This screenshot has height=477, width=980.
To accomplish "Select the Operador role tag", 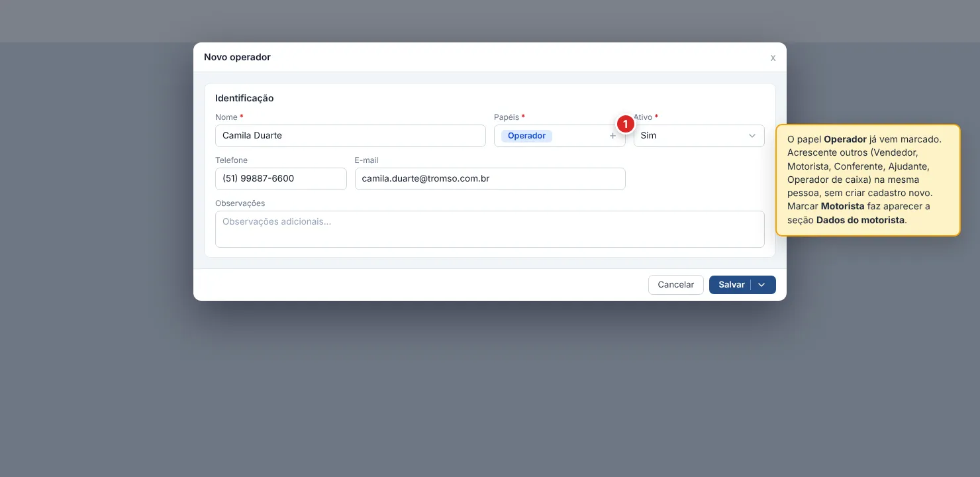I will coord(526,136).
